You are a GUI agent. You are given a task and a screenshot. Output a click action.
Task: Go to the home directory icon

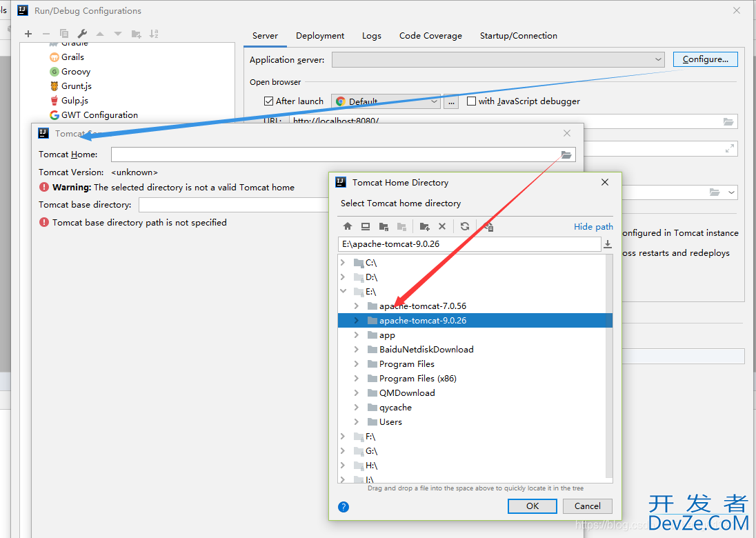click(x=348, y=226)
